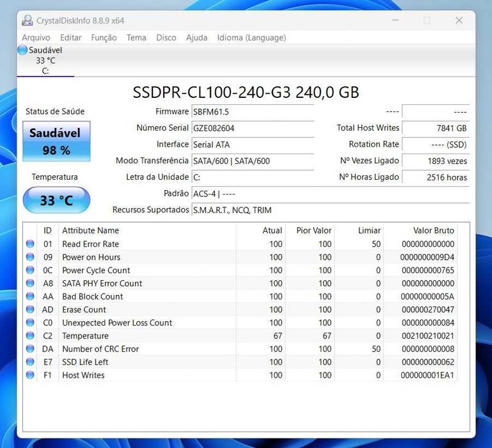Open the Função menu
Image resolution: width=492 pixels, height=448 pixels.
[x=104, y=38]
